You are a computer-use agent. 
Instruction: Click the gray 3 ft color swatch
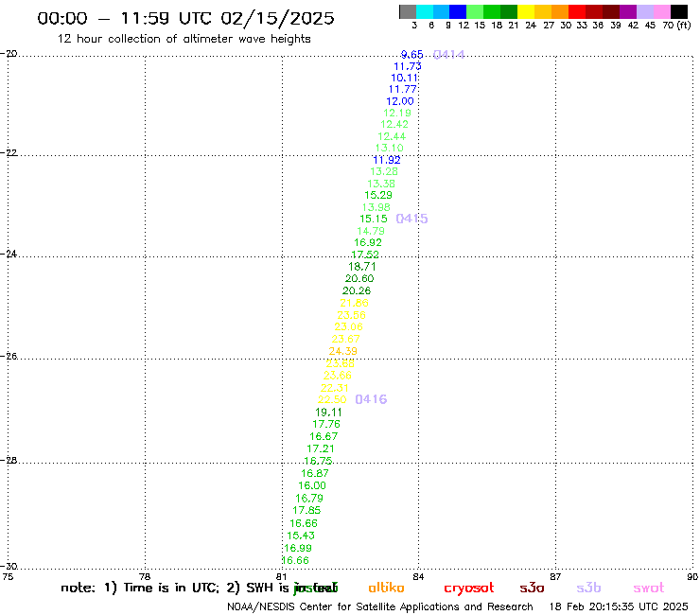point(408,11)
